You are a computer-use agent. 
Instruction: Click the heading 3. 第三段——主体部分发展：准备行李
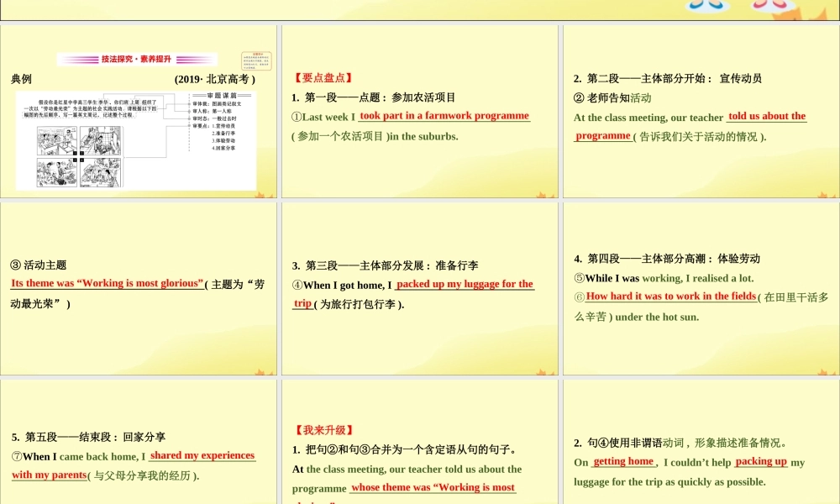386,265
